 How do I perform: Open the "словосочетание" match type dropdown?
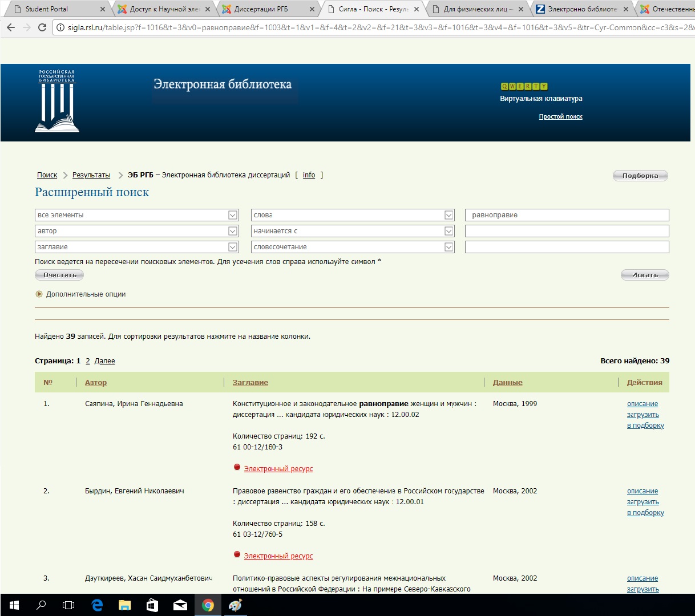pos(448,247)
